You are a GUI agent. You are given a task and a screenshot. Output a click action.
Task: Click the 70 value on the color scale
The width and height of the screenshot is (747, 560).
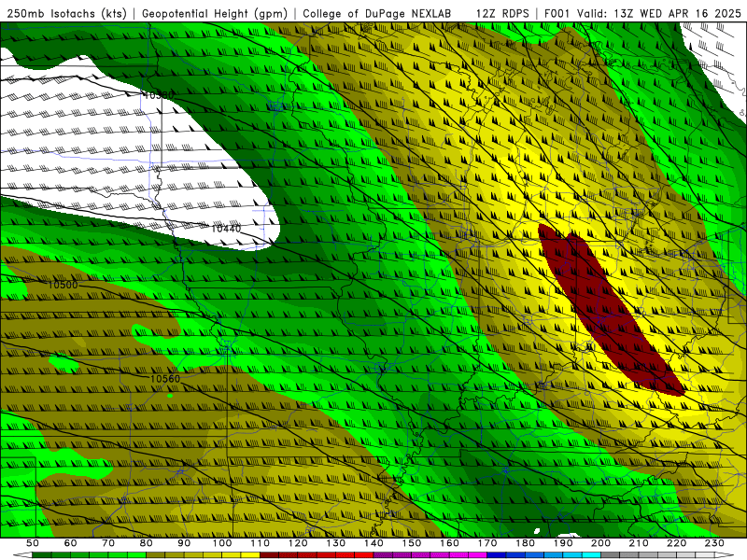(x=108, y=543)
